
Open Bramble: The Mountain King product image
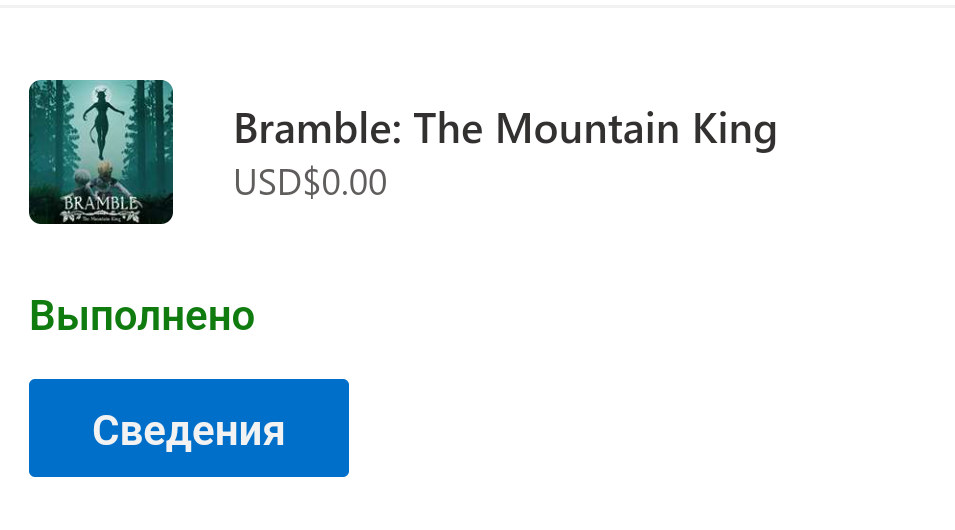pyautogui.click(x=101, y=152)
